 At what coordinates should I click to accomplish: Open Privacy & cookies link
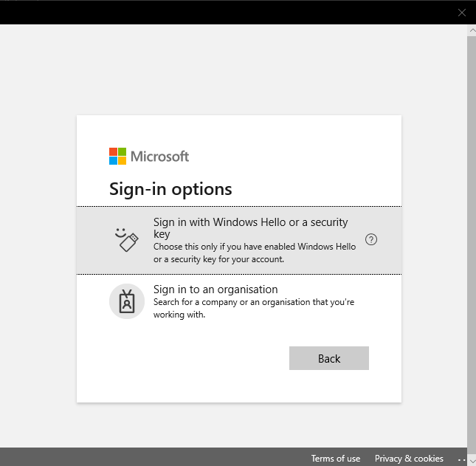[x=409, y=458]
